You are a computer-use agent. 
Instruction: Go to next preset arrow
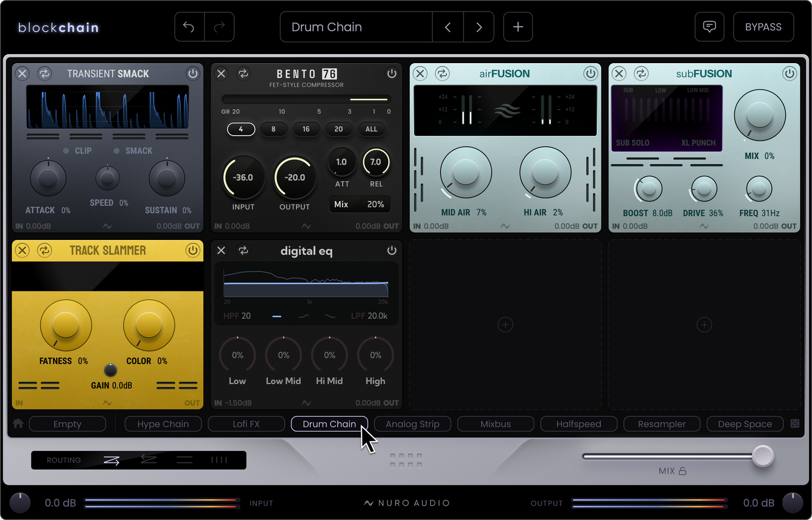[479, 27]
